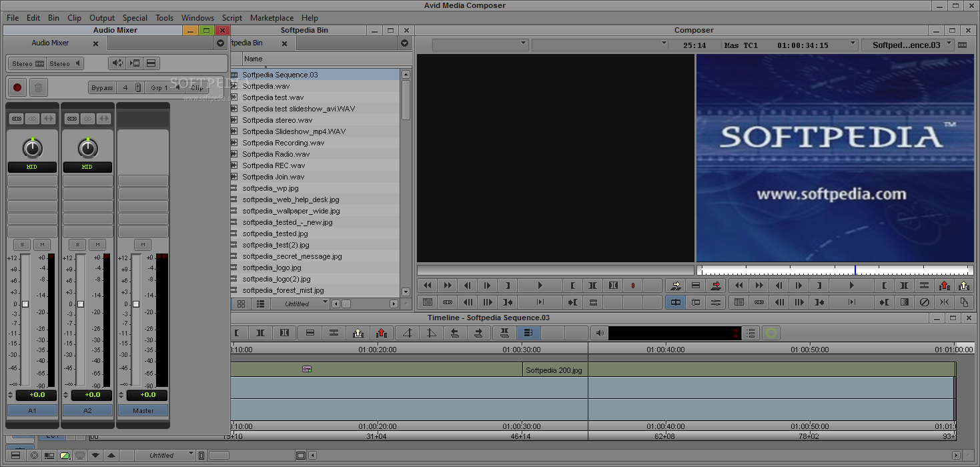The width and height of the screenshot is (980, 467).
Task: Click the red Lift button in Composer
Action: 944,286
